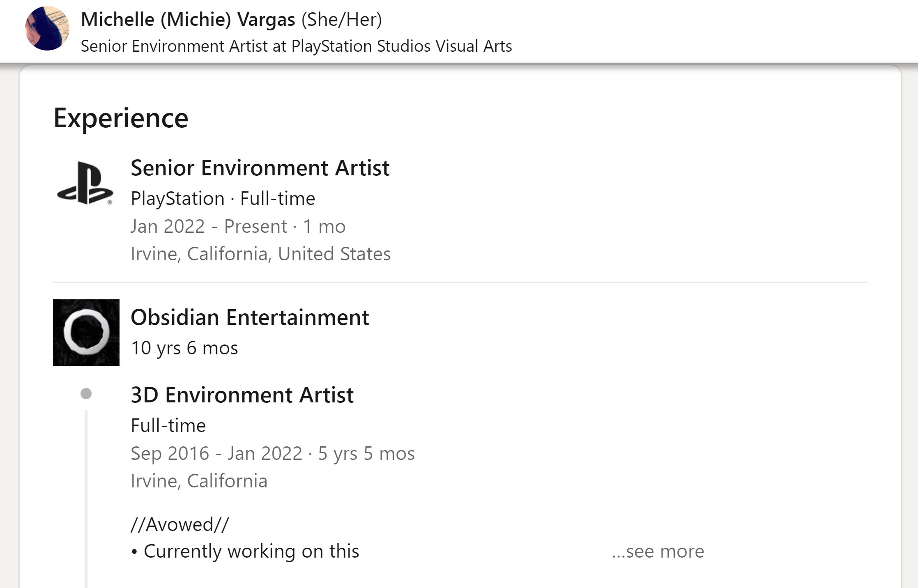Open the 3D Environment Artist role title
This screenshot has height=588, width=918.
(242, 395)
